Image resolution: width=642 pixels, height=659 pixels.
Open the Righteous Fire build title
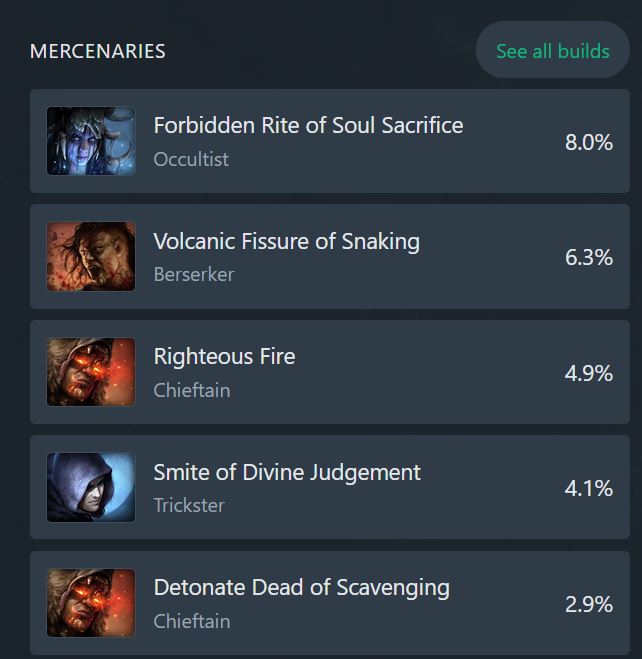click(x=224, y=357)
